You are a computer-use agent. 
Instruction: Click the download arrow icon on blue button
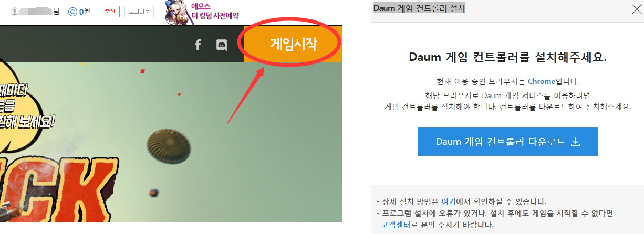tap(575, 142)
